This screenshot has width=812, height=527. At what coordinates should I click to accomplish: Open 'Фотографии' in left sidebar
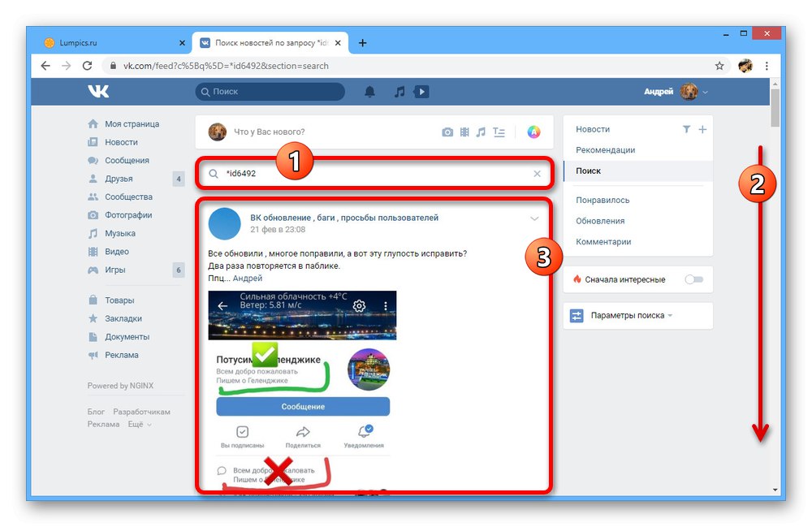pyautogui.click(x=128, y=215)
